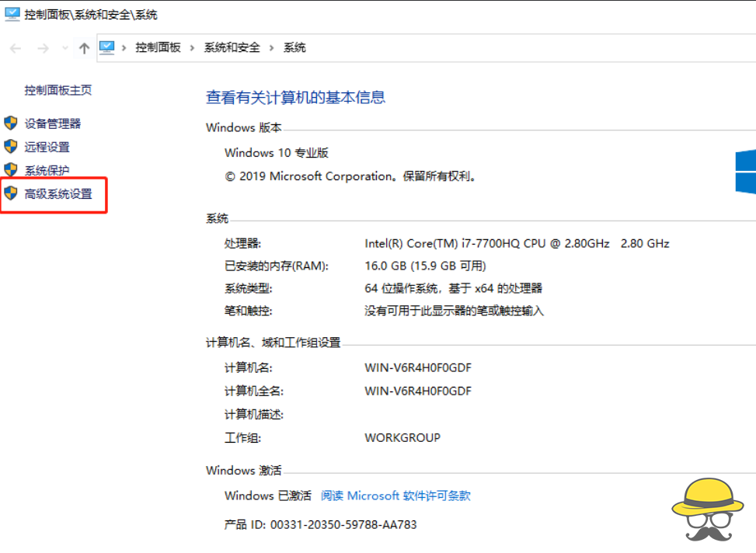Expand the chevron after 系统和安全 in the breadcrumb

pos(271,47)
